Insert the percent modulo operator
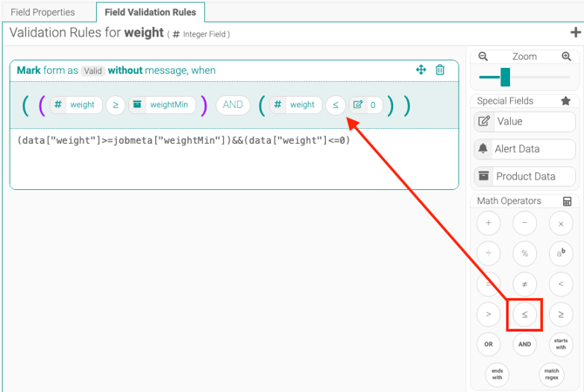This screenshot has width=584, height=392. coord(525,253)
